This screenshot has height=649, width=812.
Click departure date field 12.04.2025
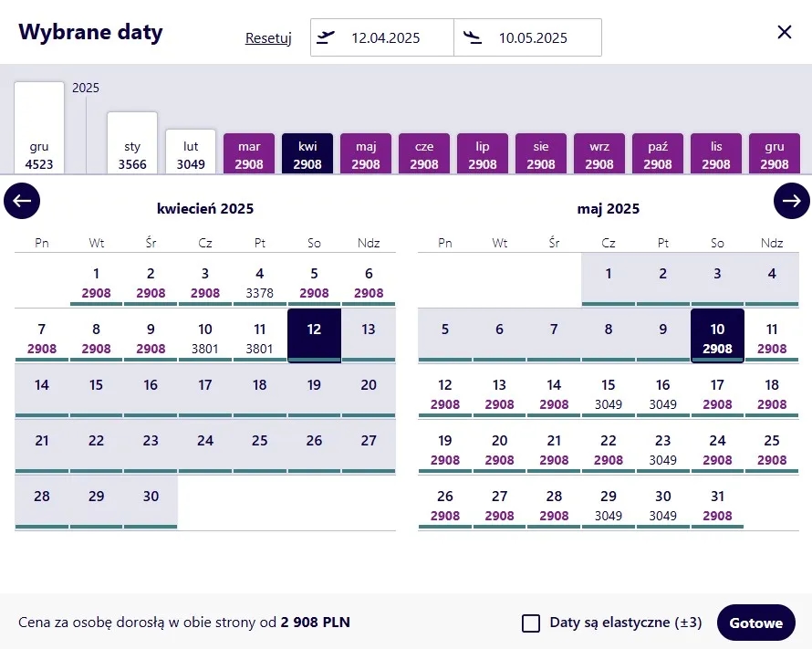click(x=385, y=38)
